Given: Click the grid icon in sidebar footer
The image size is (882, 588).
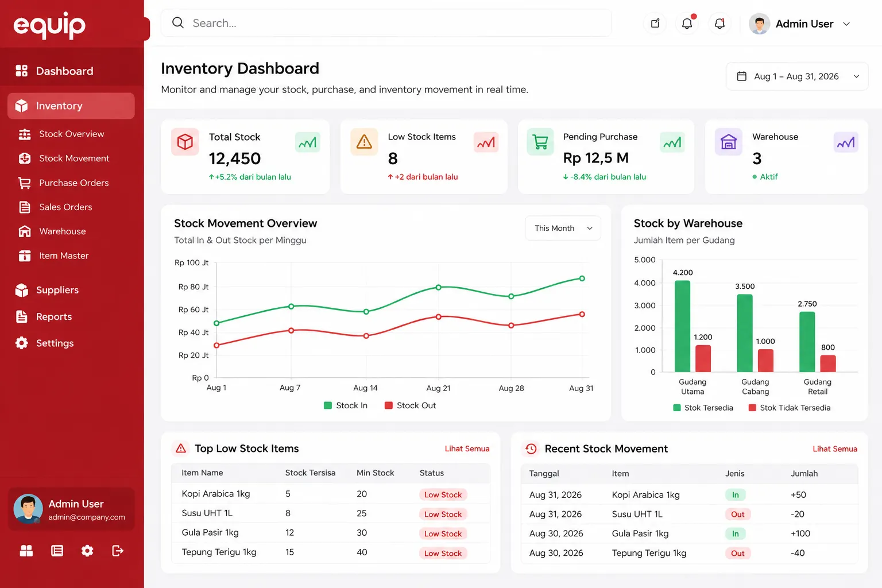Looking at the screenshot, I should point(26,551).
